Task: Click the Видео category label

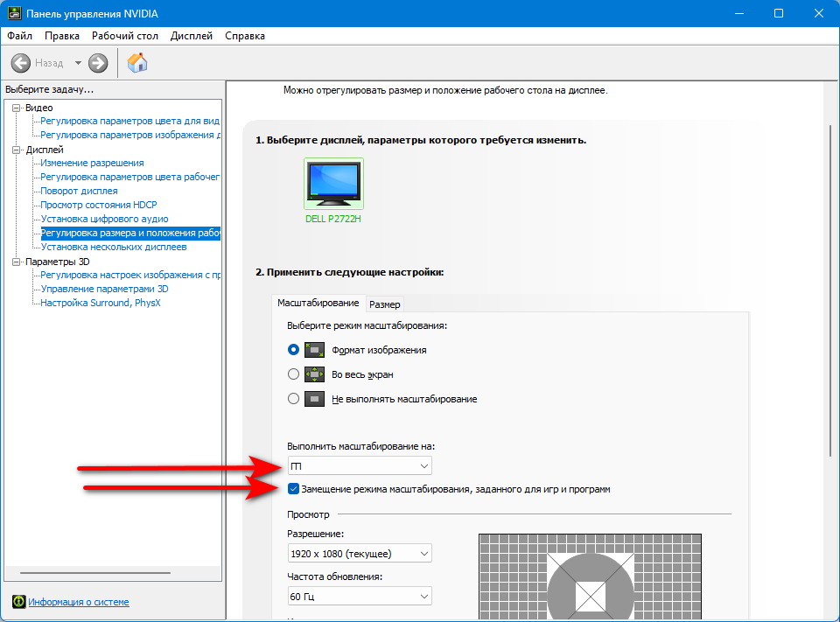Action: (39, 108)
